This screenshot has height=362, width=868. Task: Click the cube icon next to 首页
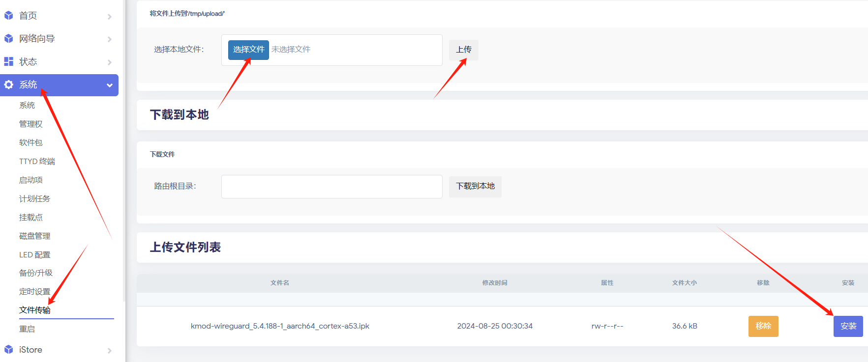pos(9,16)
